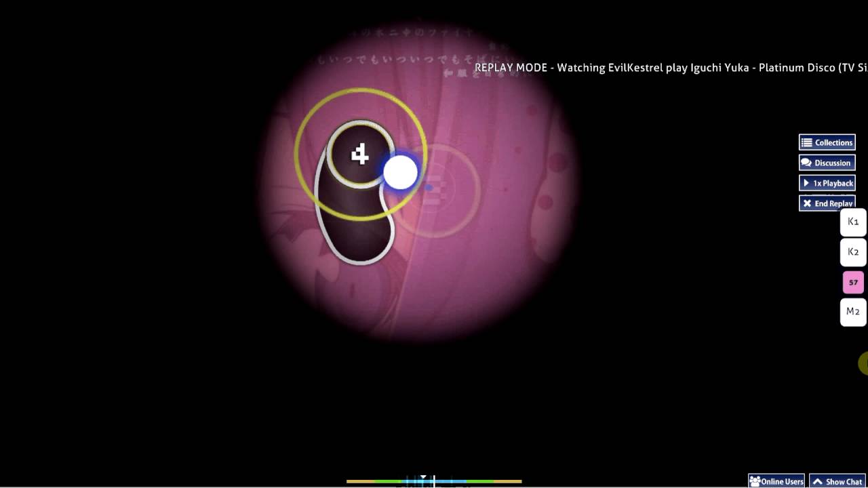Viewport: 868px width, 488px height.
Task: Click hit circle number 4
Action: pos(360,155)
